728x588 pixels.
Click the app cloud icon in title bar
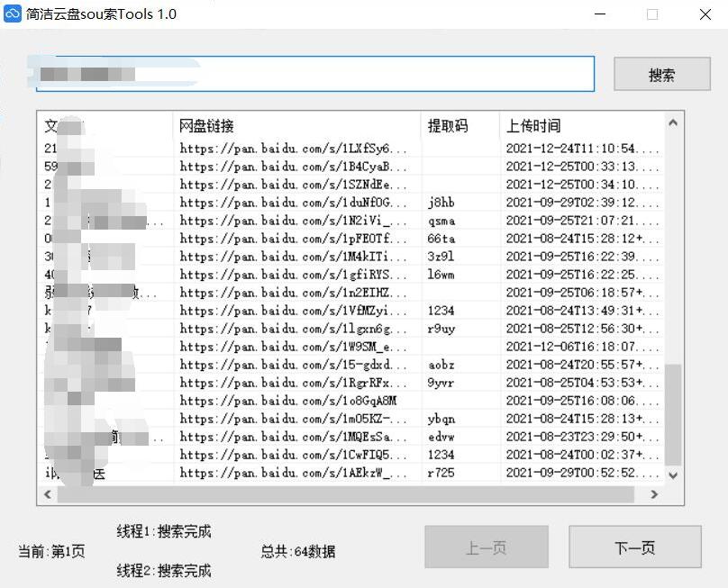13,14
